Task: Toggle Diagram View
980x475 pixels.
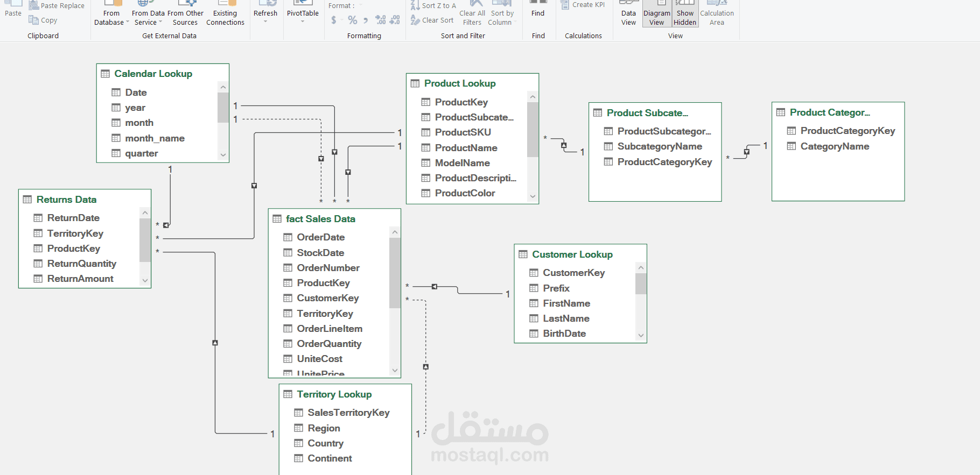Action: [x=657, y=14]
